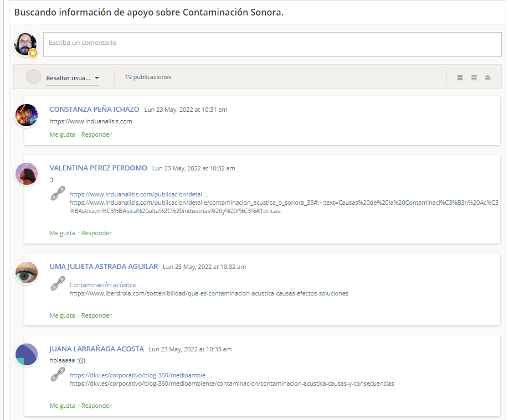Like Constanza Peña Ichazo's post
509x420 pixels.
(x=62, y=134)
